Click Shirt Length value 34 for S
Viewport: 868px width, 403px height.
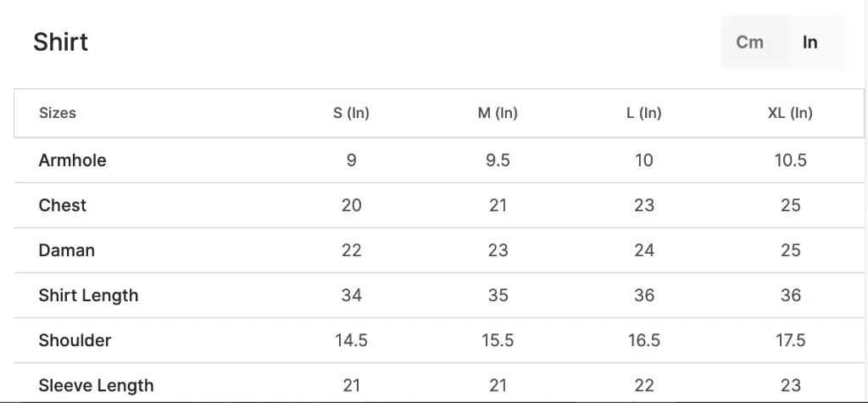click(x=352, y=295)
